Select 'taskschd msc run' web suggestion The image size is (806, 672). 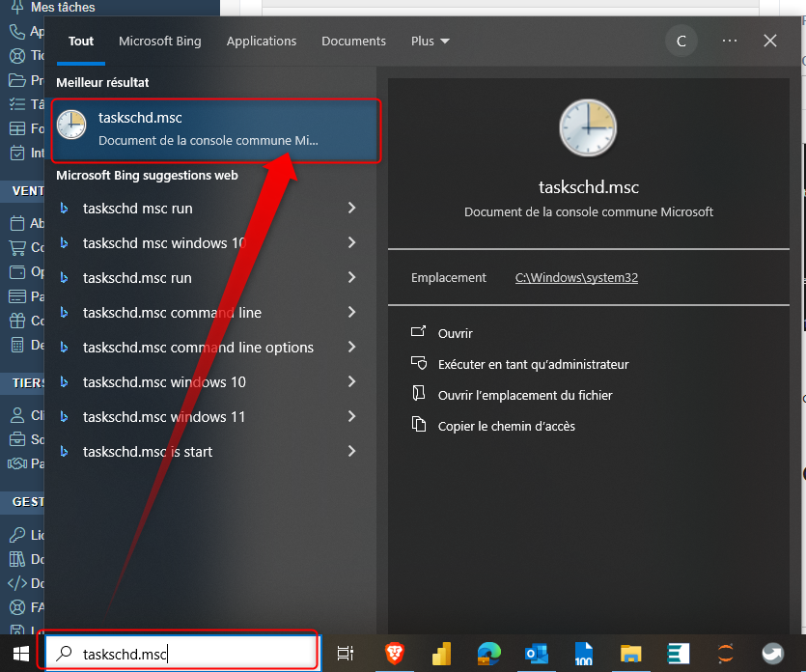[x=138, y=209]
